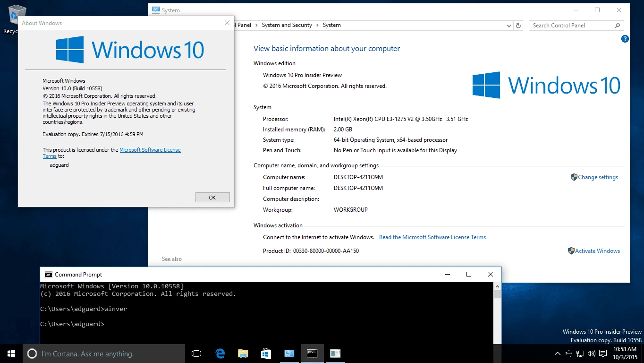This screenshot has width=644, height=363.
Task: Click Computer name value DESKTOP-4211O9M
Action: point(358,177)
